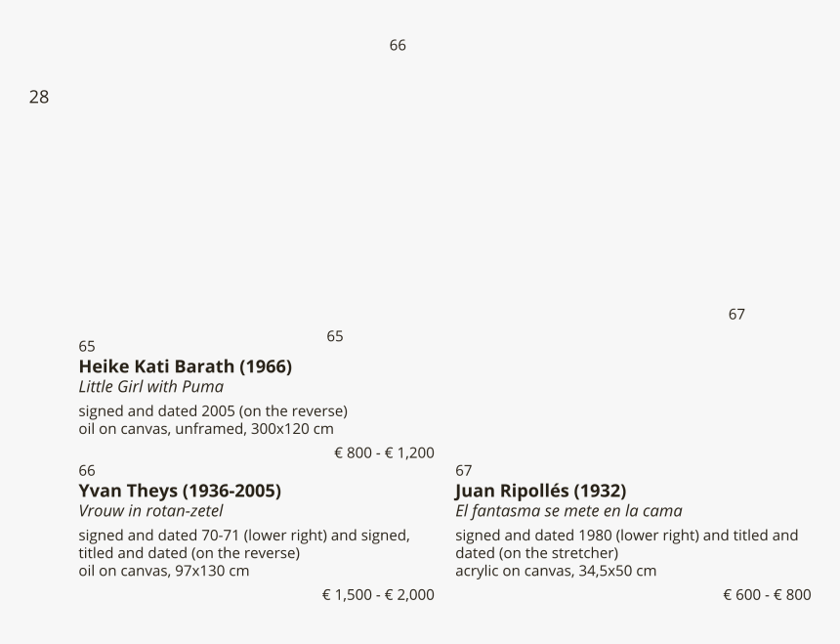Click the text 'acrylic on canvas, 34,5x50 cm'
840x644 pixels.
point(556,571)
